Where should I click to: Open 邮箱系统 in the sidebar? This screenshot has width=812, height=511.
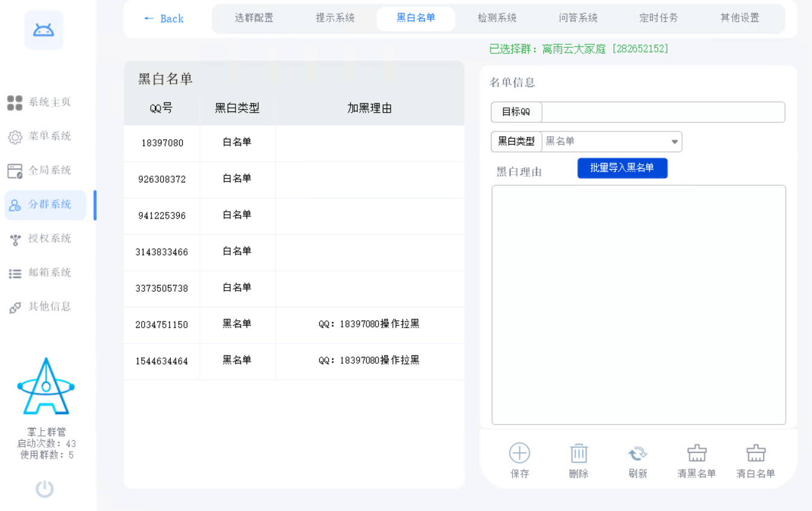tap(40, 273)
